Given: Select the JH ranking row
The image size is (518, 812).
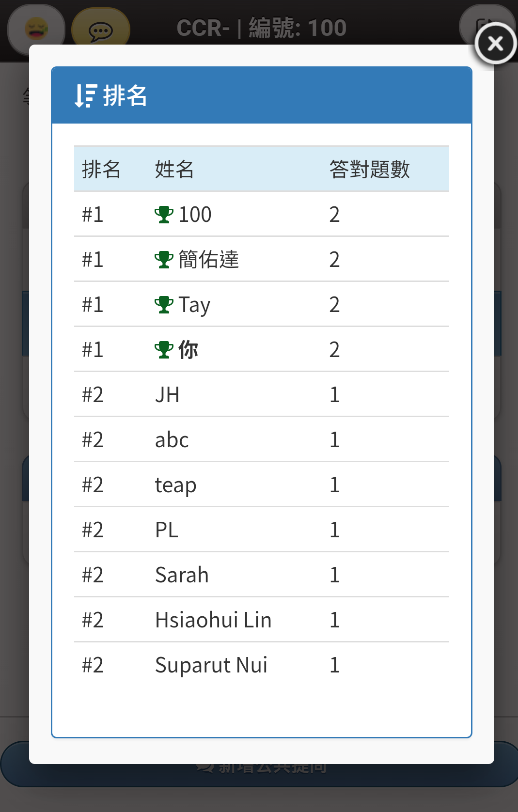Looking at the screenshot, I should tap(262, 394).
